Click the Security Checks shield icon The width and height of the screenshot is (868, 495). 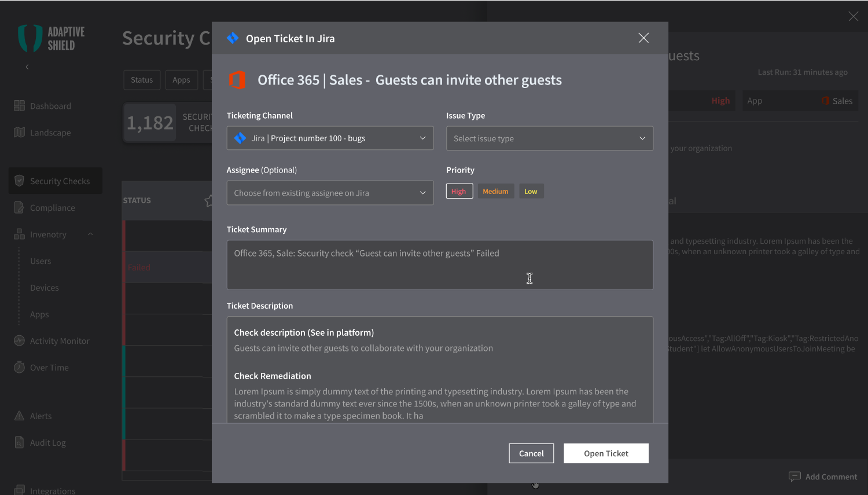(19, 181)
